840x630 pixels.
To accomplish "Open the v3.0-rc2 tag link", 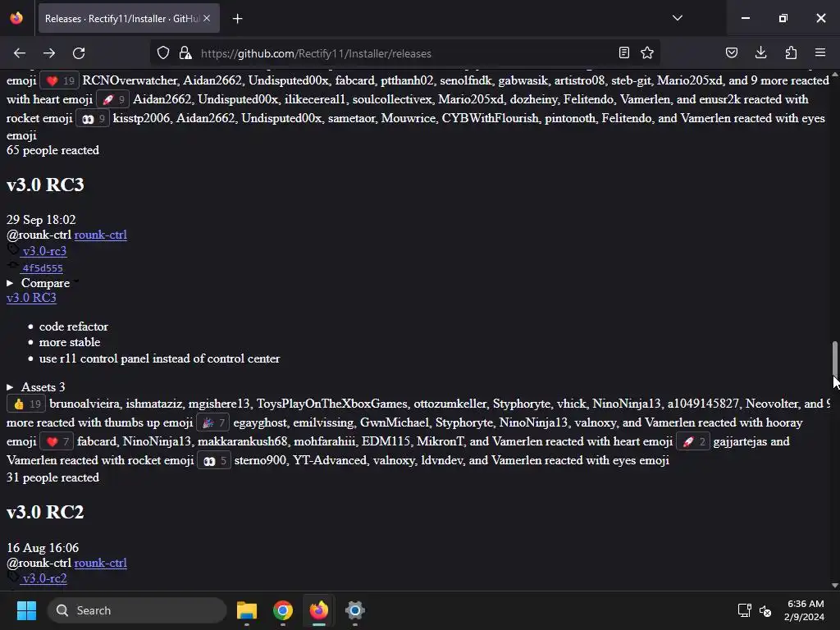I will click(44, 578).
